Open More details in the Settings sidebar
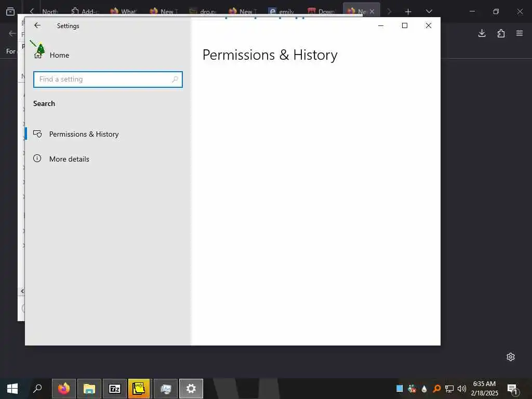This screenshot has width=532, height=399. (x=108, y=159)
